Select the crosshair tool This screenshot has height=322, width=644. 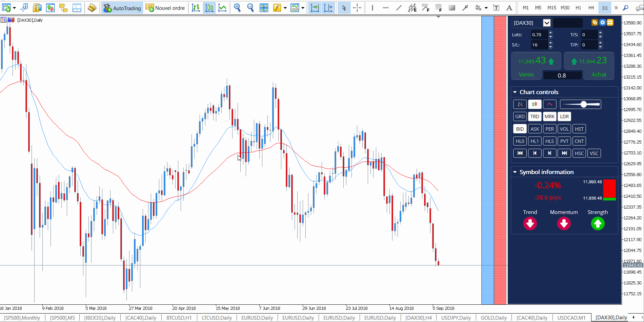coord(357,7)
